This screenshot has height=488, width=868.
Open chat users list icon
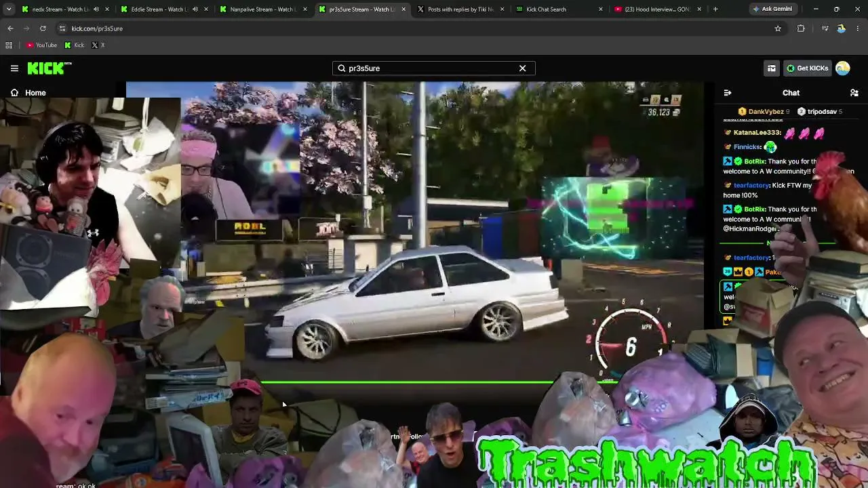(x=854, y=93)
